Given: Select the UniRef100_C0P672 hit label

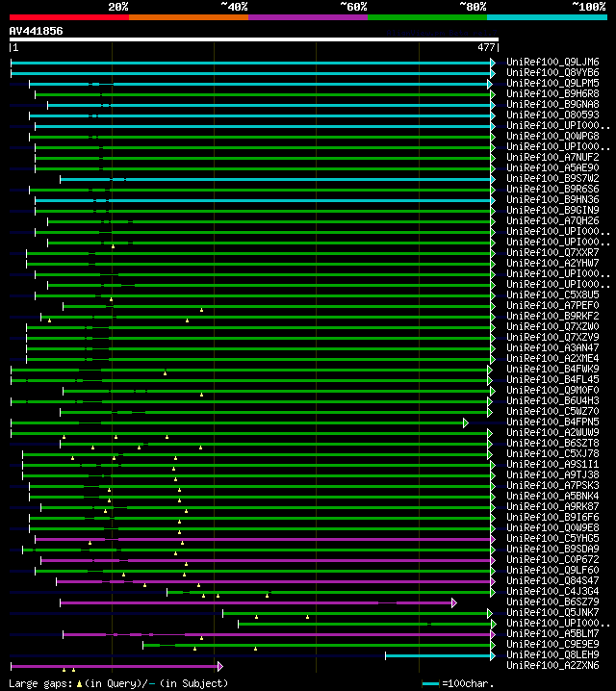Looking at the screenshot, I should click(x=552, y=559).
